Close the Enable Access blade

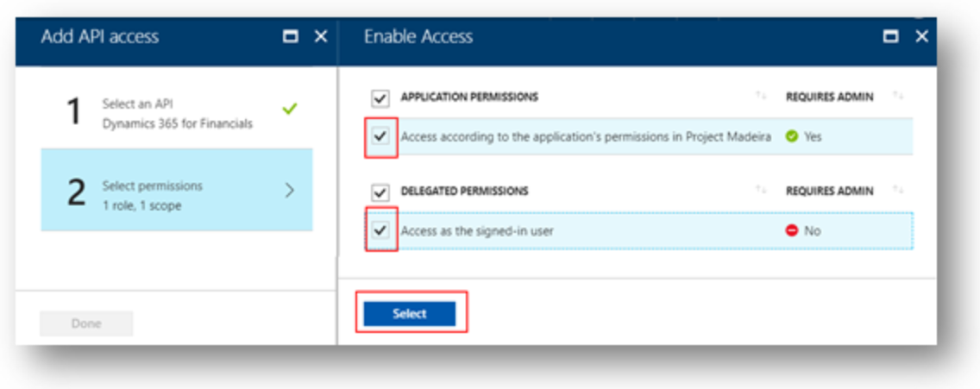point(922,37)
